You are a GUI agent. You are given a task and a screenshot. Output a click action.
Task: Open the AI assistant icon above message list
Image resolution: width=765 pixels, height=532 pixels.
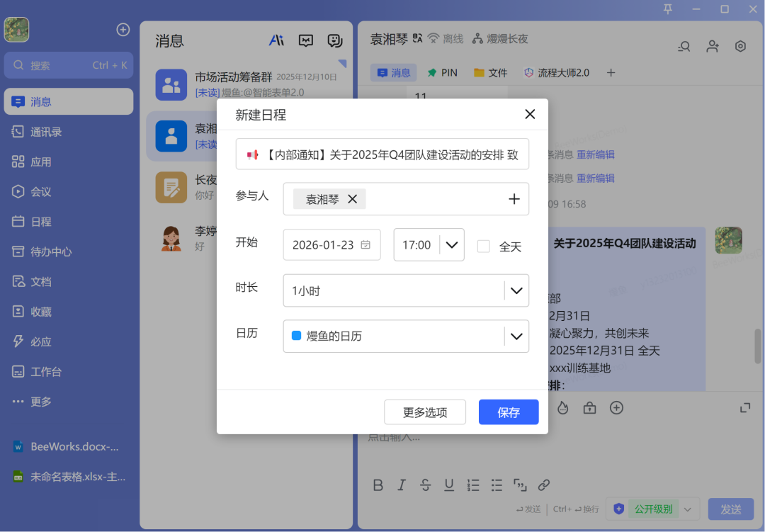[276, 41]
